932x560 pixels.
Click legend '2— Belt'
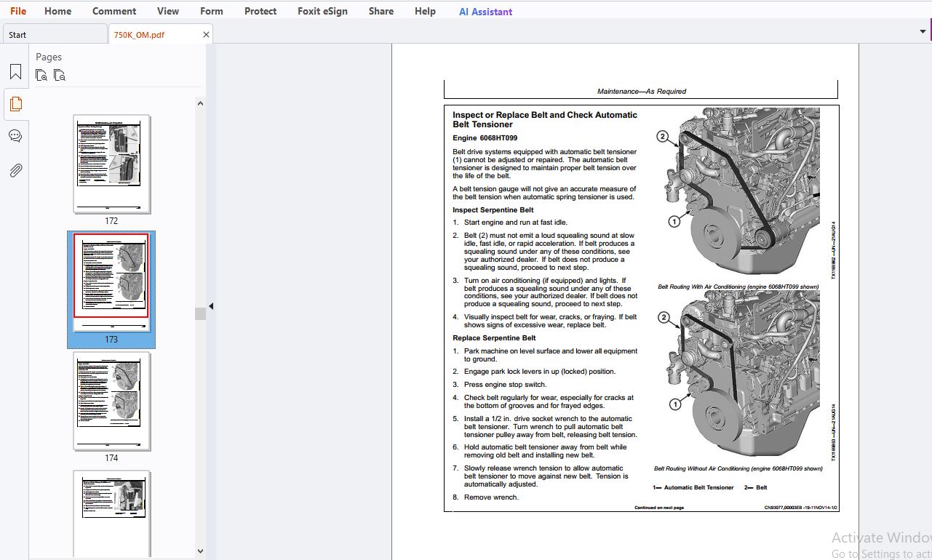click(756, 487)
